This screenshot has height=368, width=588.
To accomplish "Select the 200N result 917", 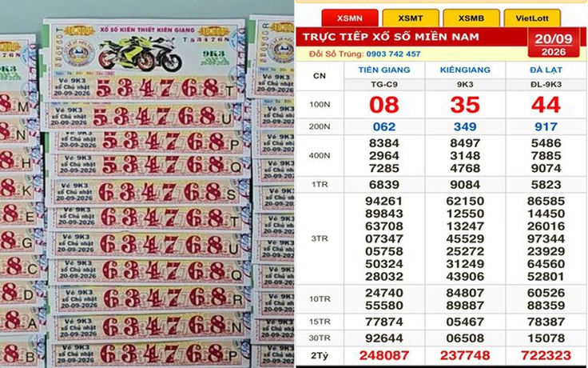I will point(546,127).
